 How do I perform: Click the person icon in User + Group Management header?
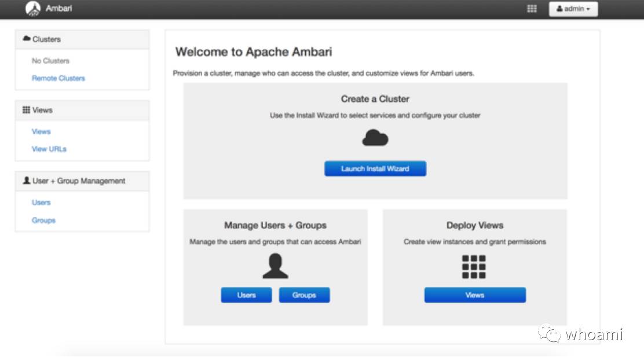pos(27,181)
